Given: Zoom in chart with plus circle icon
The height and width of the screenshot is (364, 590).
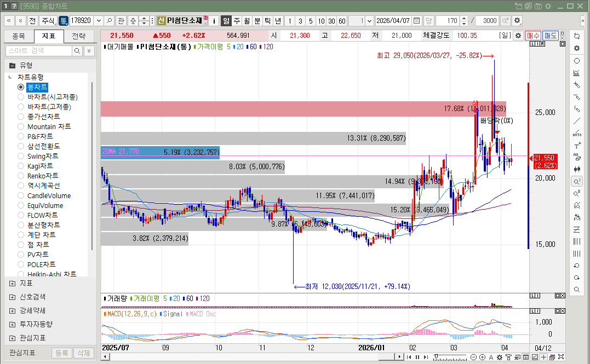Looking at the screenshot, I should click(482, 357).
